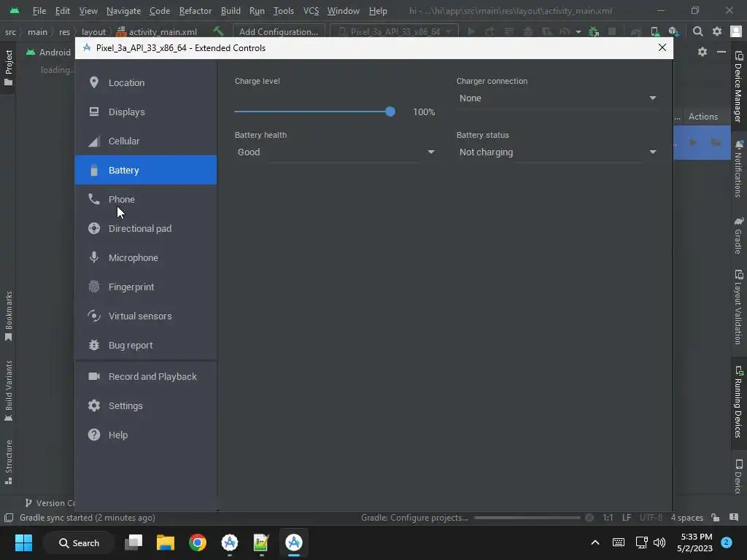747x560 pixels.
Task: Open the Navigate menu
Action: pos(123,10)
